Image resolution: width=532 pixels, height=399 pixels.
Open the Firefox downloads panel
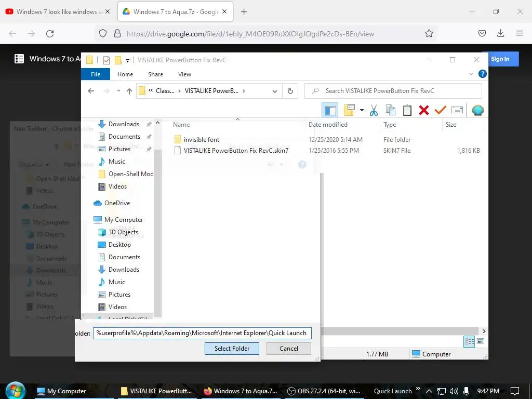[500, 34]
